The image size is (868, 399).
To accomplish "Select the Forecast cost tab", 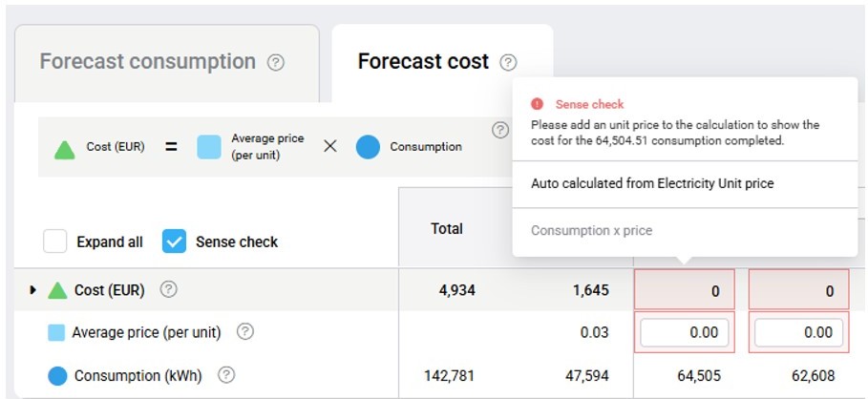I will click(423, 63).
